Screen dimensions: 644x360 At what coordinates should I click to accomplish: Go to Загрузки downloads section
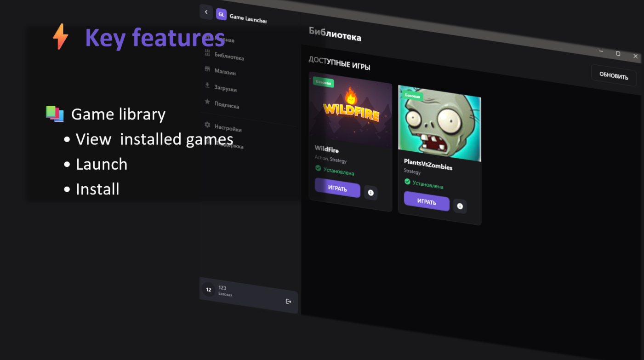tap(225, 88)
